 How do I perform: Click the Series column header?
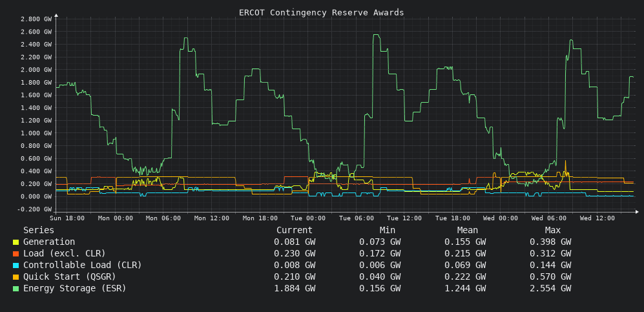(39, 231)
